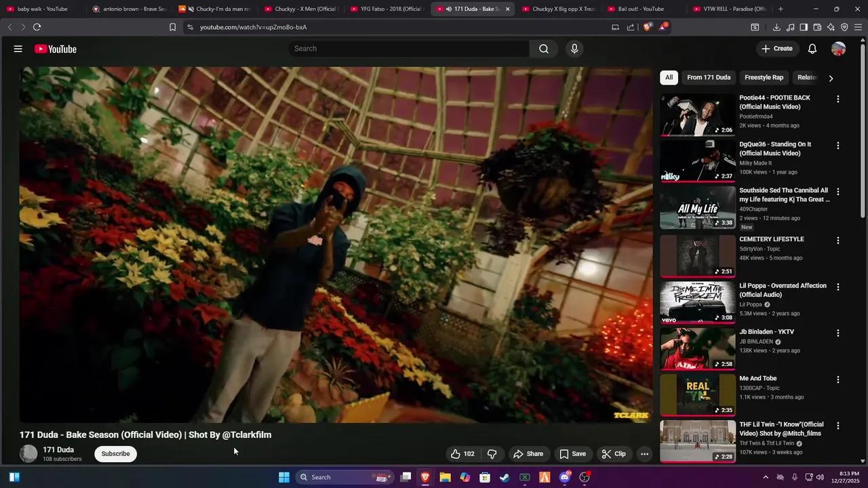
Task: Dislike the video with thumbs down
Action: pyautogui.click(x=492, y=453)
